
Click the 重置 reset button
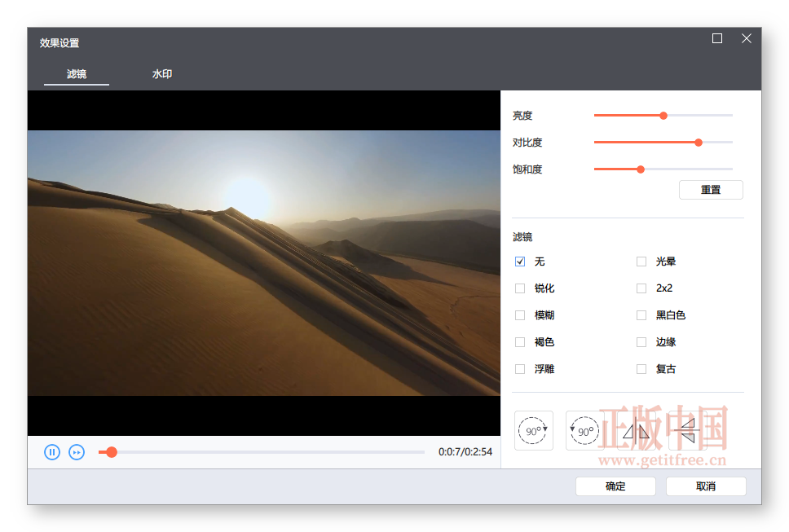711,190
